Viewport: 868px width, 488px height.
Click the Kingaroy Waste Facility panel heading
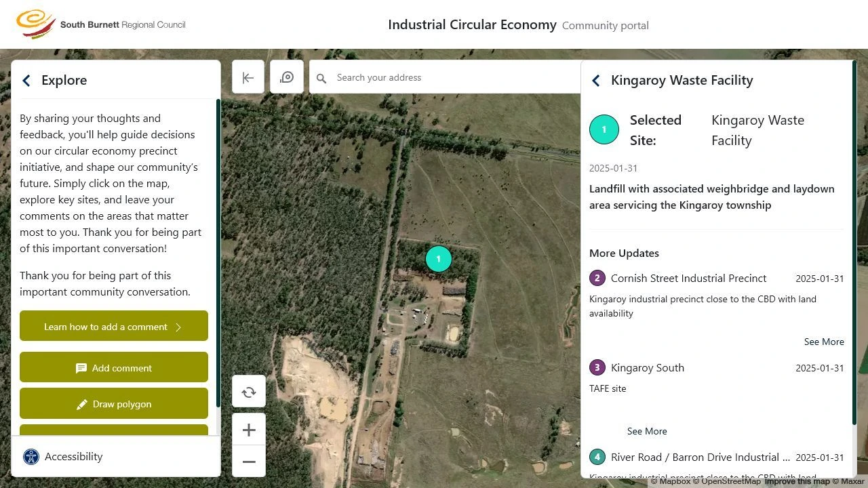(682, 80)
